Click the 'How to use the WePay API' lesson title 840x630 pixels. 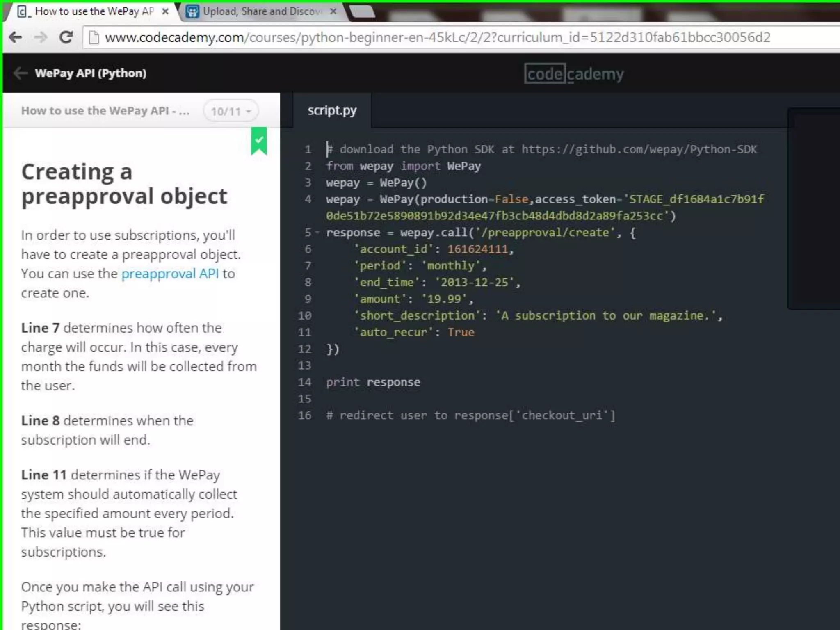105,111
